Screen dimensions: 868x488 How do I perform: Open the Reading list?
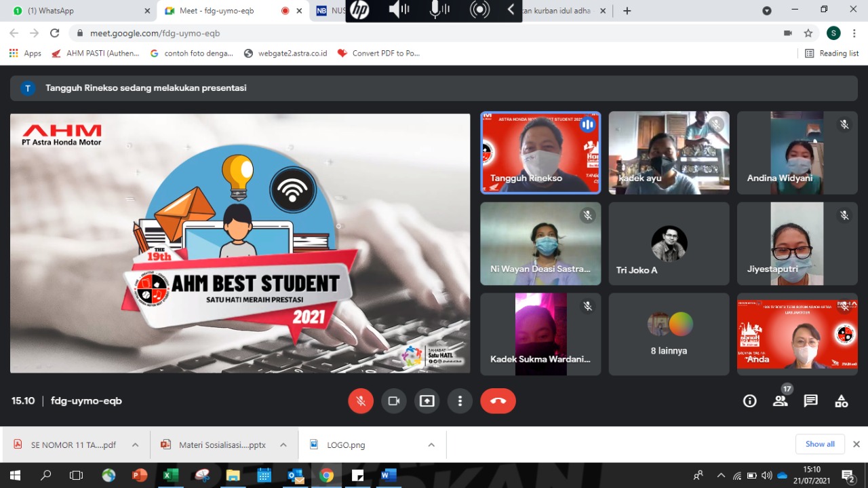pyautogui.click(x=831, y=53)
